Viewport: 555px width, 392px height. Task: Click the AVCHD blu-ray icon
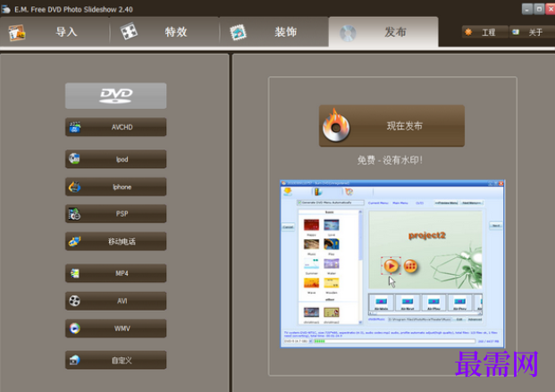[75, 127]
